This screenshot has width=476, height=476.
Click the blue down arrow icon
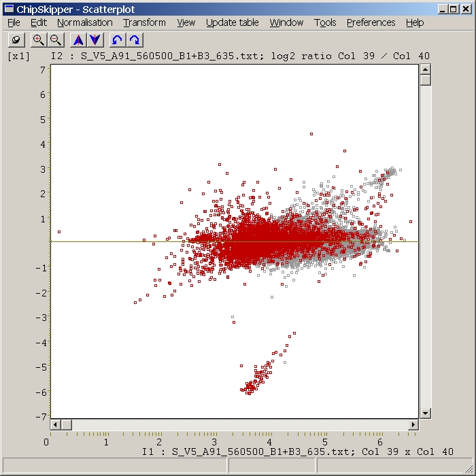pyautogui.click(x=95, y=40)
